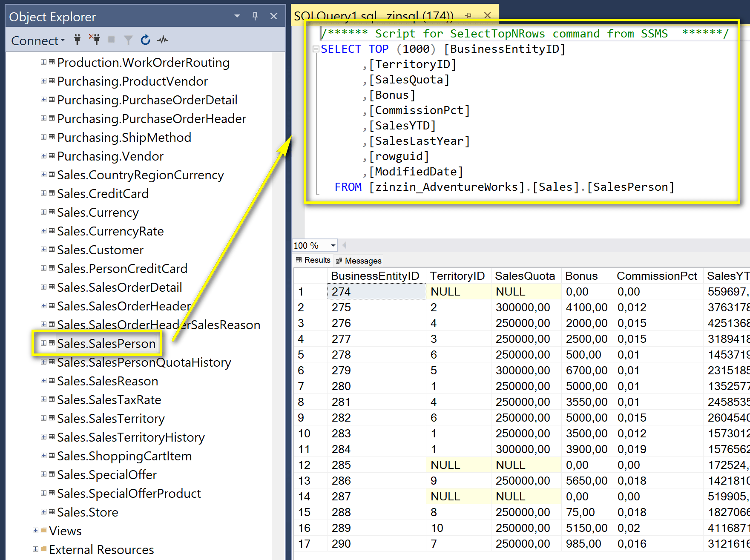750x560 pixels.
Task: Click the query editor horizontal scroll left arrow
Action: (x=344, y=245)
